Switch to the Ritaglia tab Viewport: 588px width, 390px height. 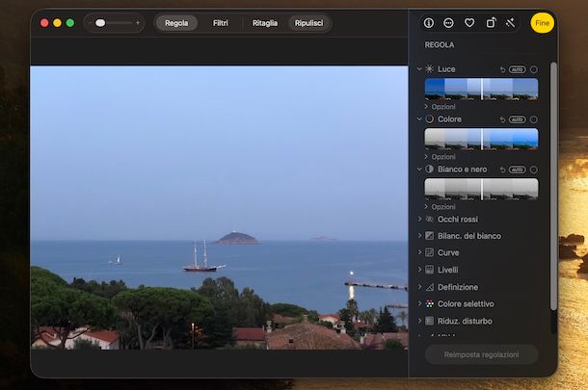tap(265, 23)
